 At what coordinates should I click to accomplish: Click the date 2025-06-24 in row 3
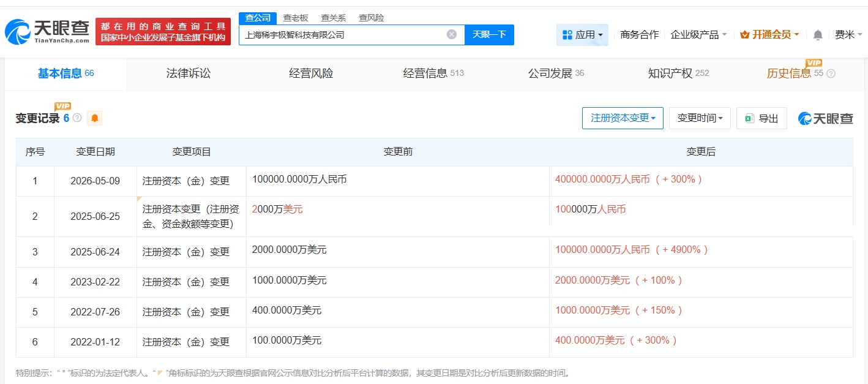pos(95,252)
